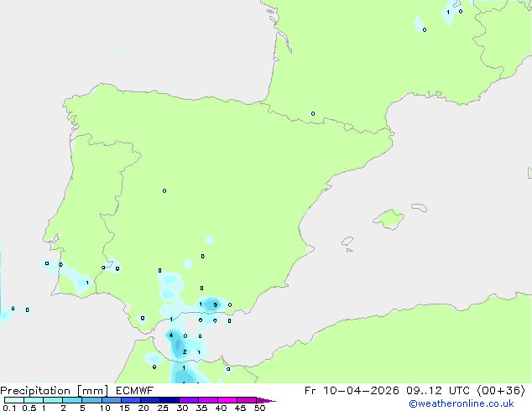Click Ibiza island outline on the map
The width and height of the screenshot is (532, 411).
pyautogui.click(x=347, y=242)
